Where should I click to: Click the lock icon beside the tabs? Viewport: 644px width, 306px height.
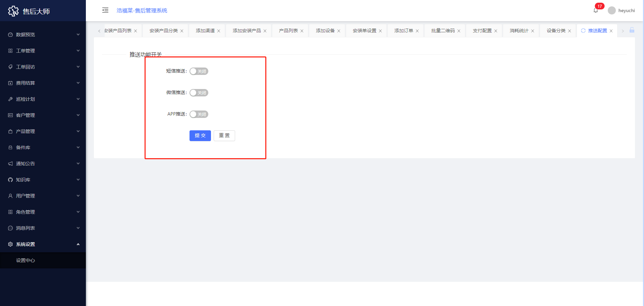pyautogui.click(x=632, y=30)
